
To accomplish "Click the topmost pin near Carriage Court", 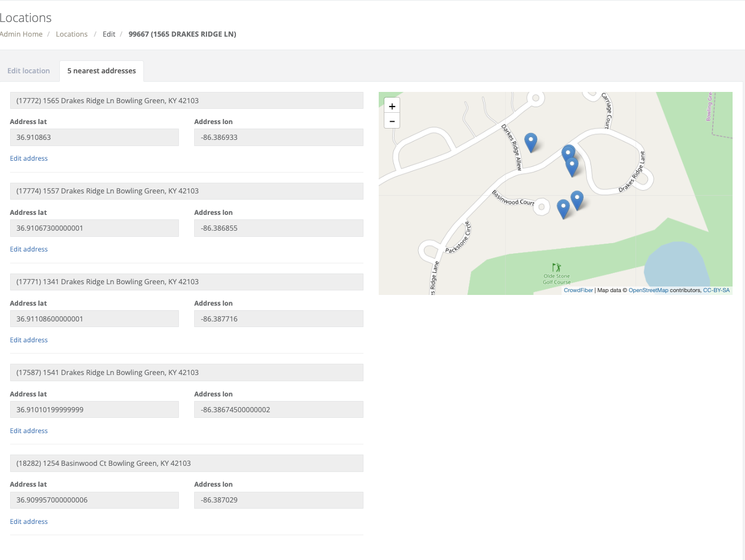I will point(568,152).
